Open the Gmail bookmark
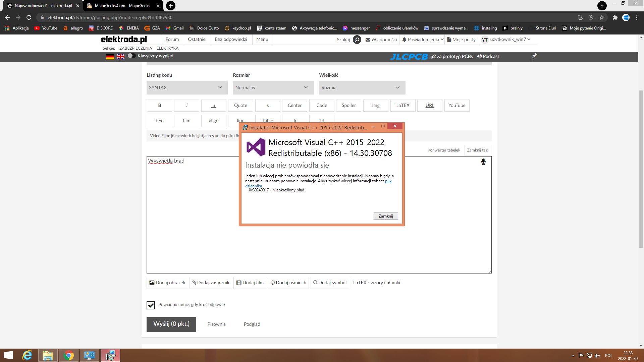644x362 pixels. point(175,28)
